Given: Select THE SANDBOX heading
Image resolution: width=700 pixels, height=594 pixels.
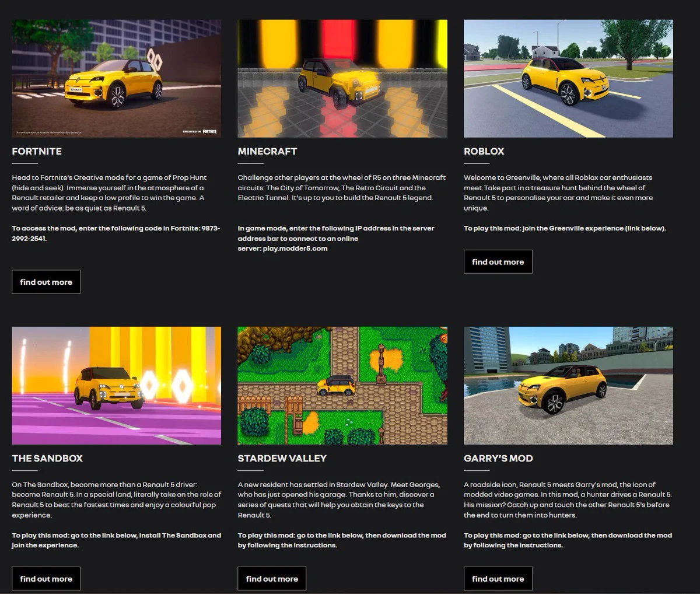Looking at the screenshot, I should pos(47,458).
